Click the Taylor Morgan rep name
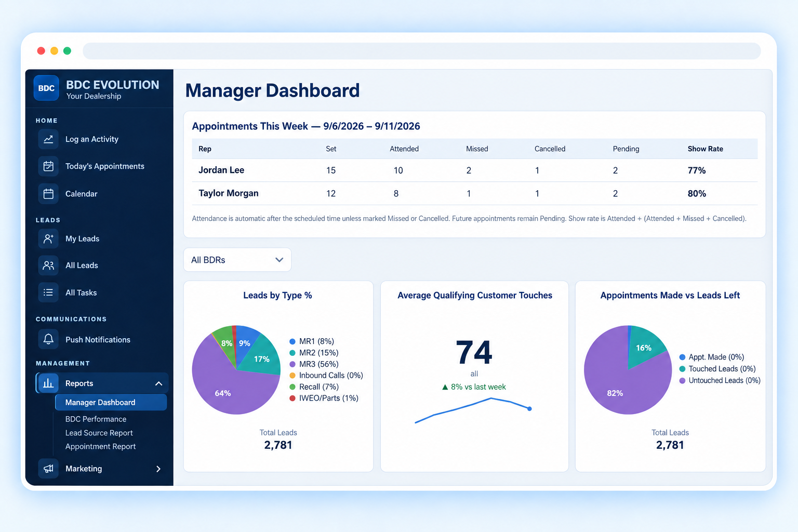The width and height of the screenshot is (798, 532). pos(229,193)
